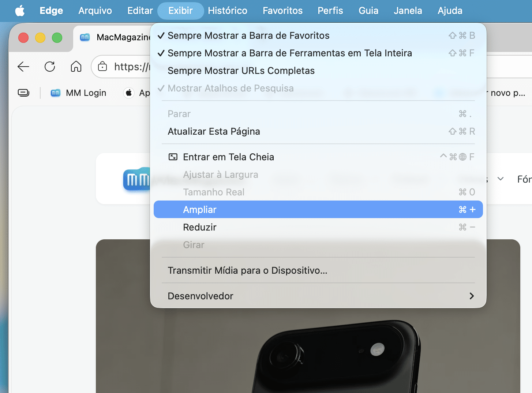Viewport: 532px width, 393px height.
Task: Select Entrar em Tela Cheia
Action: click(x=228, y=157)
